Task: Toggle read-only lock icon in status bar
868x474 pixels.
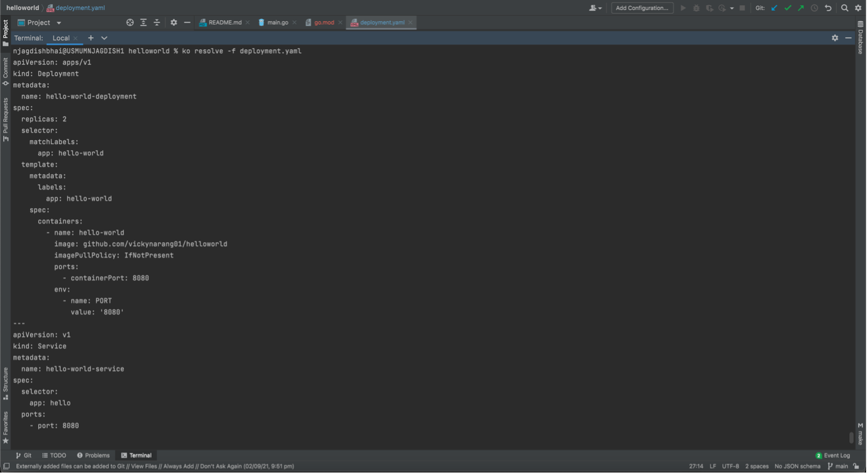Action: pos(857,466)
